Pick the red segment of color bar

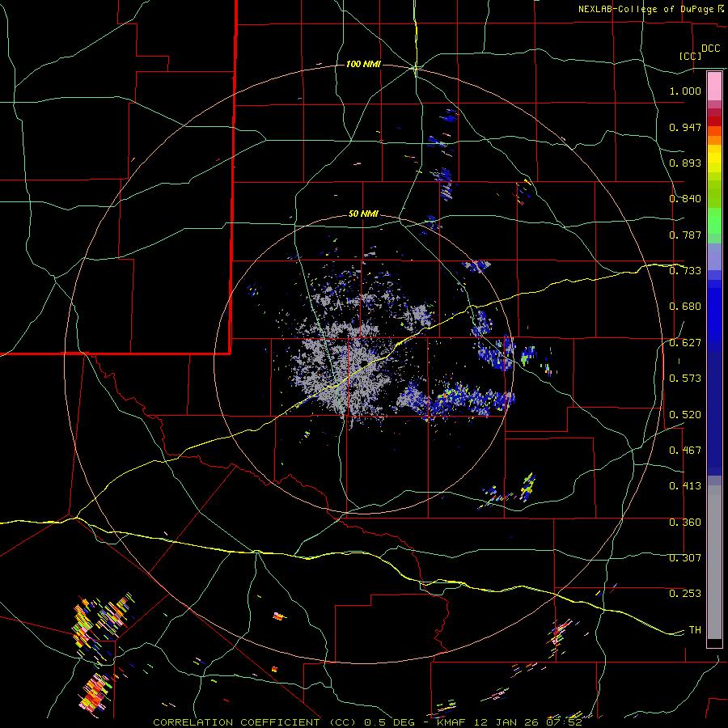tap(714, 121)
